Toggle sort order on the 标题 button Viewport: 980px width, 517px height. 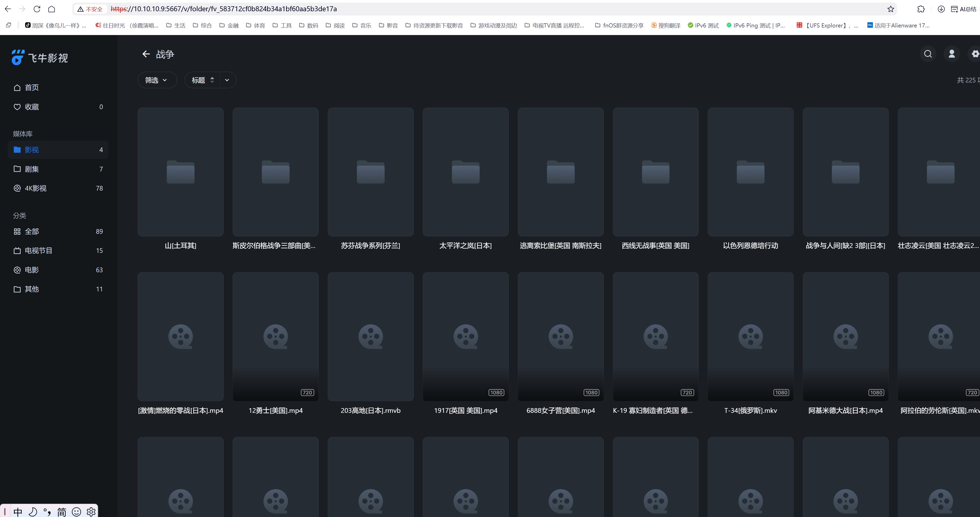pyautogui.click(x=202, y=80)
